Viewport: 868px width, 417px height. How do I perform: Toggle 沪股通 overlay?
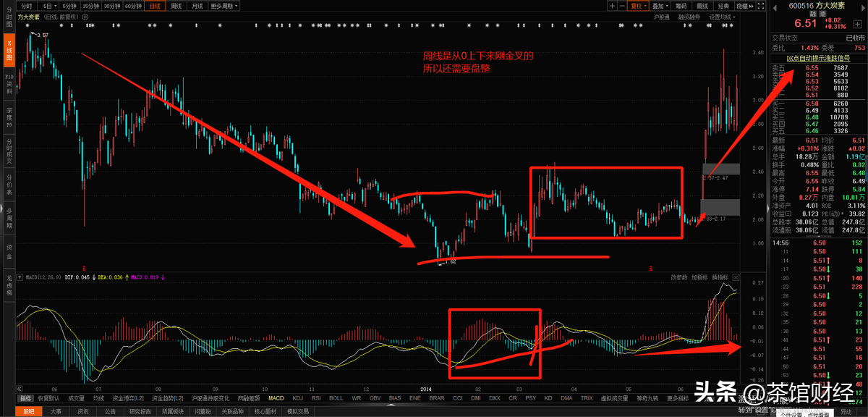click(661, 16)
